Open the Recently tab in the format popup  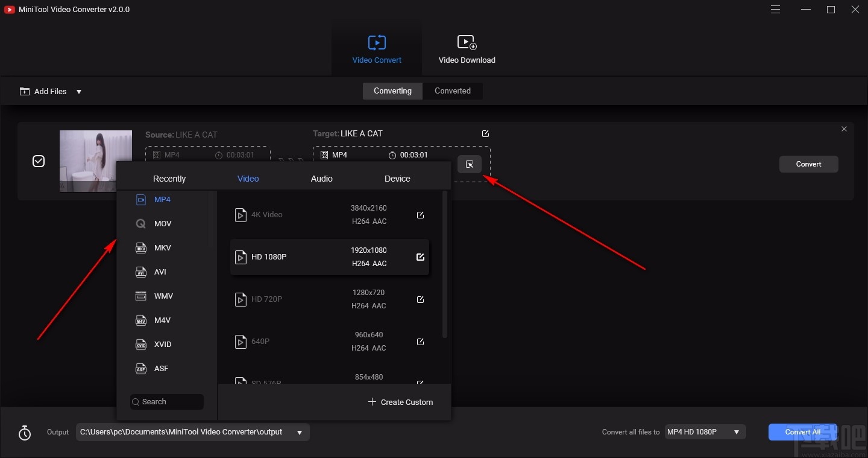tap(169, 179)
